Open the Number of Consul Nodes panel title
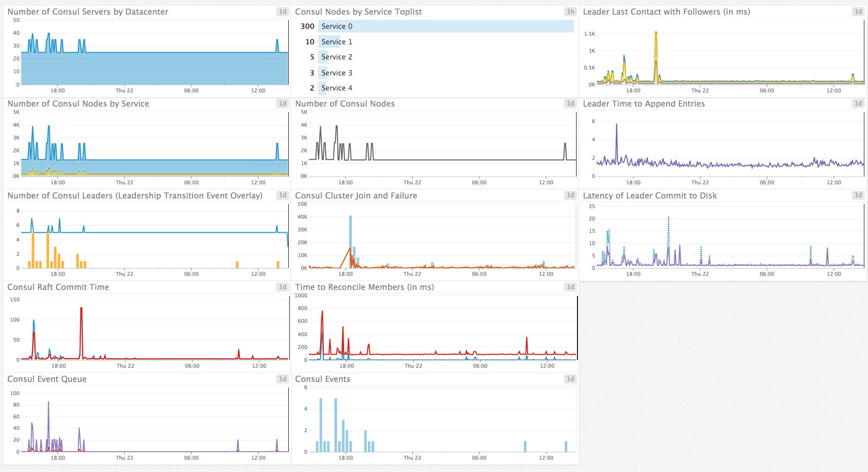 [345, 104]
